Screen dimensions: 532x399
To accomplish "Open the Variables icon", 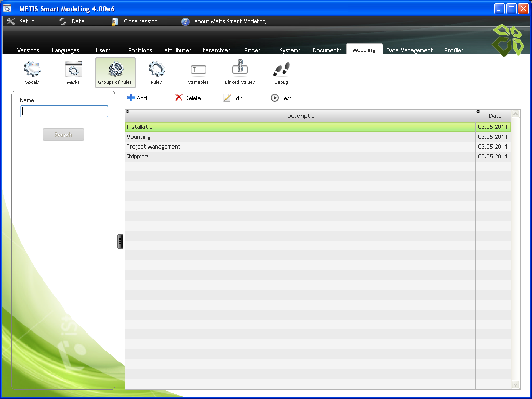I will [198, 70].
